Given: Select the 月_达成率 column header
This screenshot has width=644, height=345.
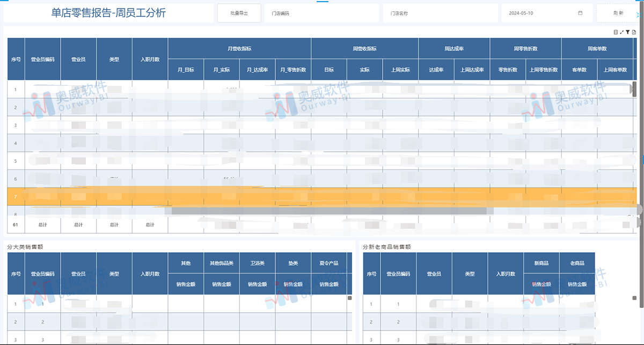Looking at the screenshot, I should (x=257, y=70).
